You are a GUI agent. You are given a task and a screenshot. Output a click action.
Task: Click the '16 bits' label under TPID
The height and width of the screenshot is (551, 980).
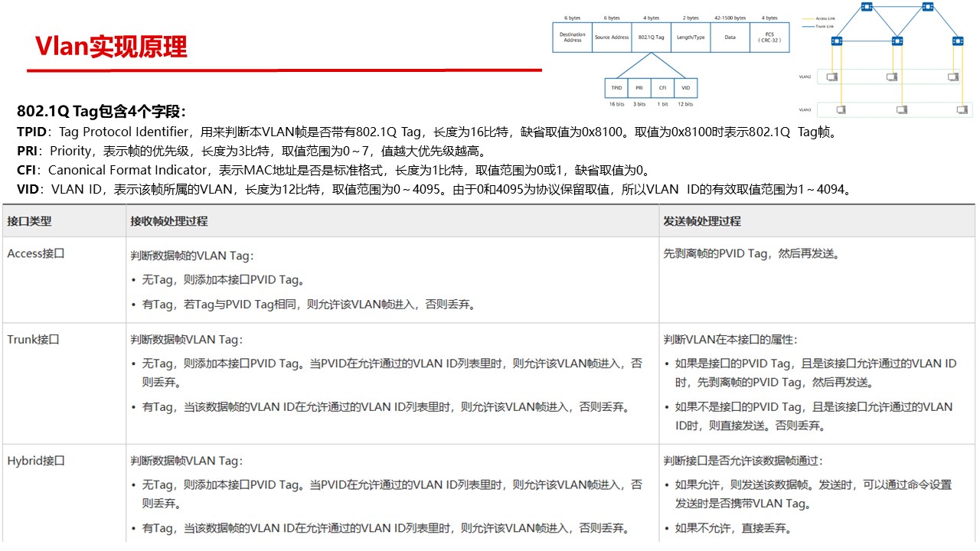point(616,104)
